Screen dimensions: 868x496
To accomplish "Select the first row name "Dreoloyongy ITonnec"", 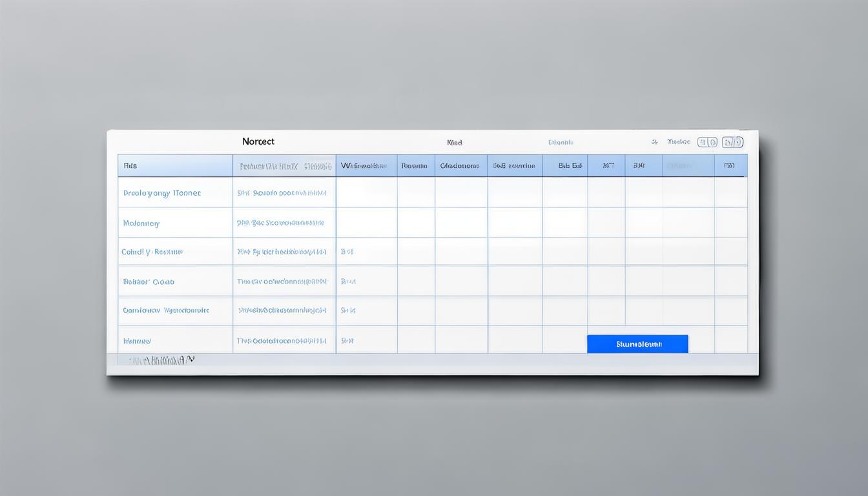I will pos(161,193).
